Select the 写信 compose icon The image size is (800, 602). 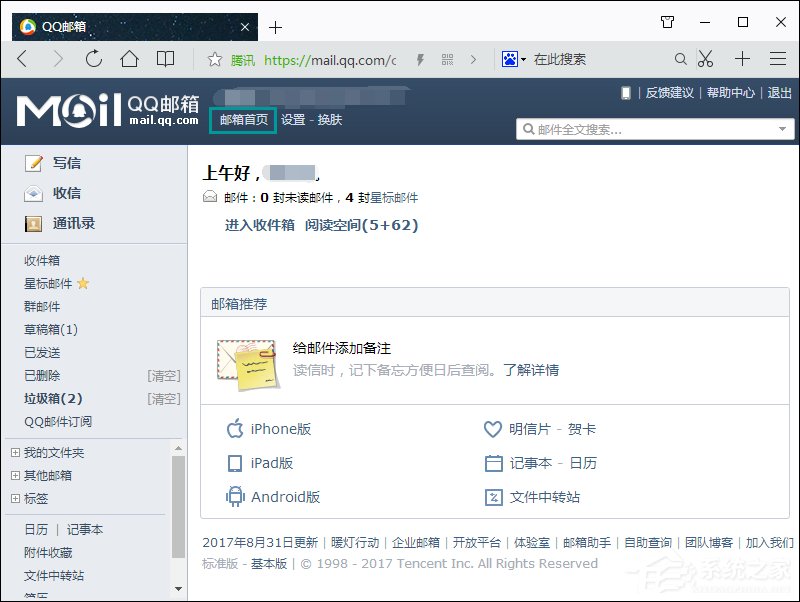pyautogui.click(x=34, y=163)
